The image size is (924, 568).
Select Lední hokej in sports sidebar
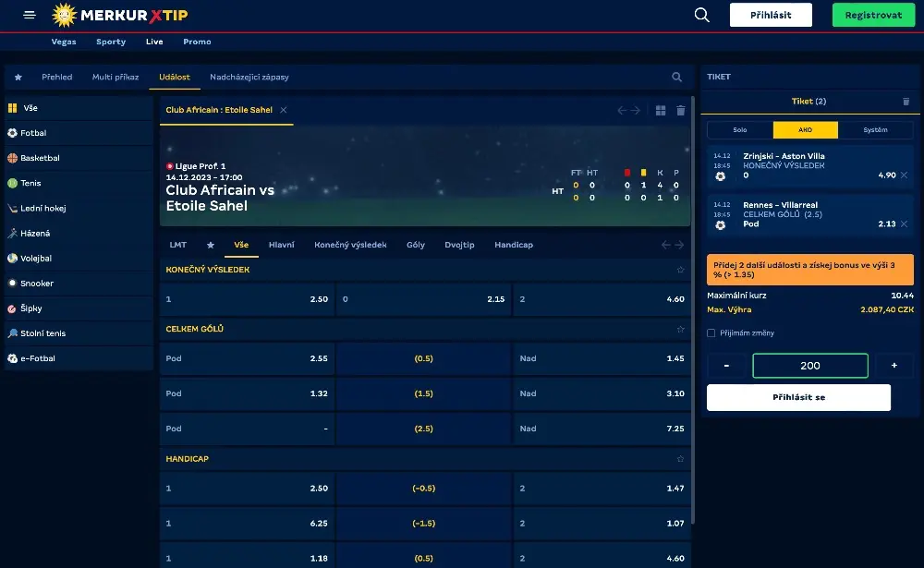[79, 208]
